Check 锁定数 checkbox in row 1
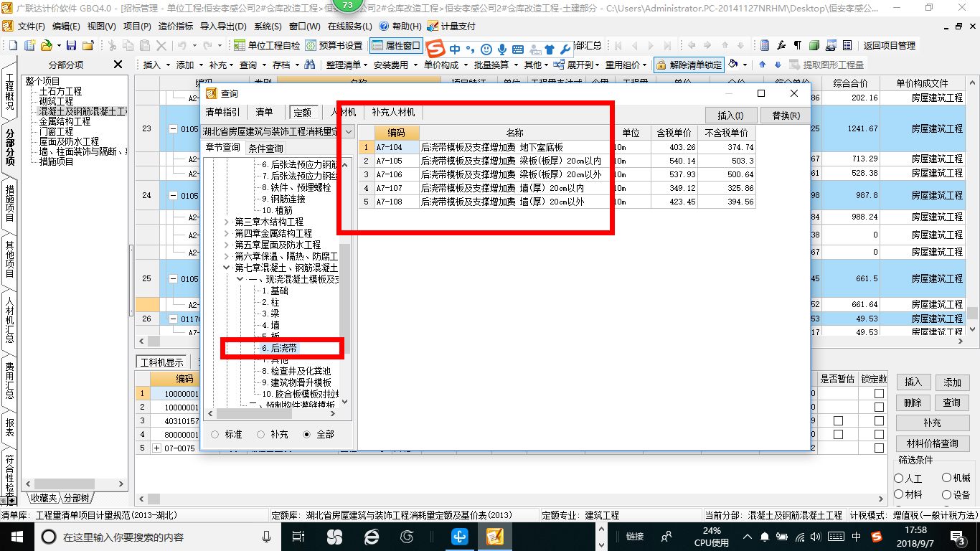Viewport: 980px width, 551px height. tap(879, 394)
